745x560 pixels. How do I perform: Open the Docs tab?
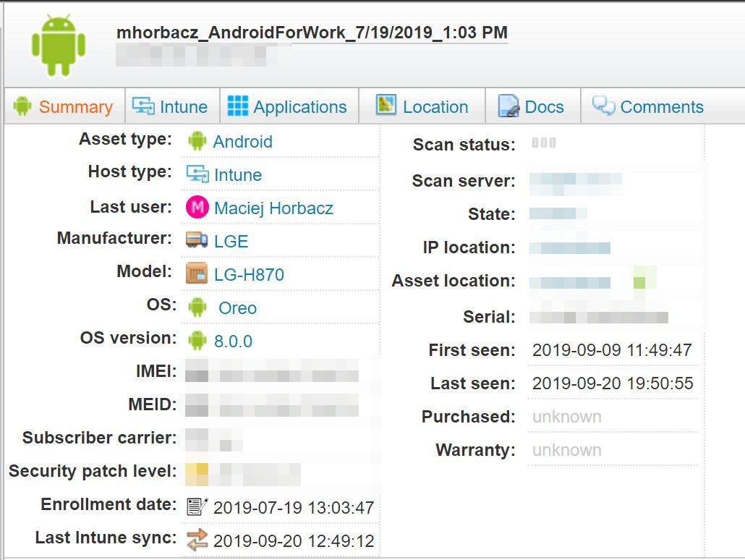[x=531, y=106]
